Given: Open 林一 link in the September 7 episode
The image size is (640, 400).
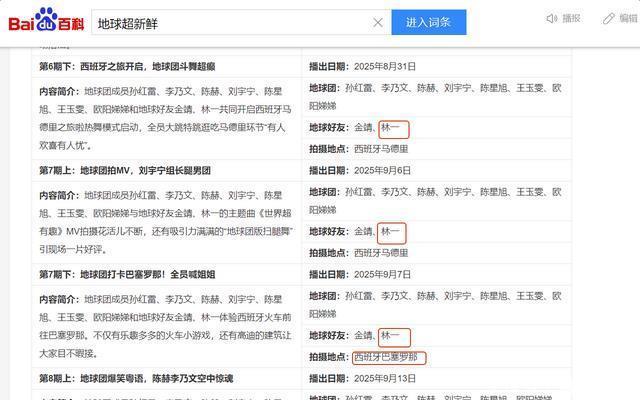Looking at the screenshot, I should click(392, 336).
